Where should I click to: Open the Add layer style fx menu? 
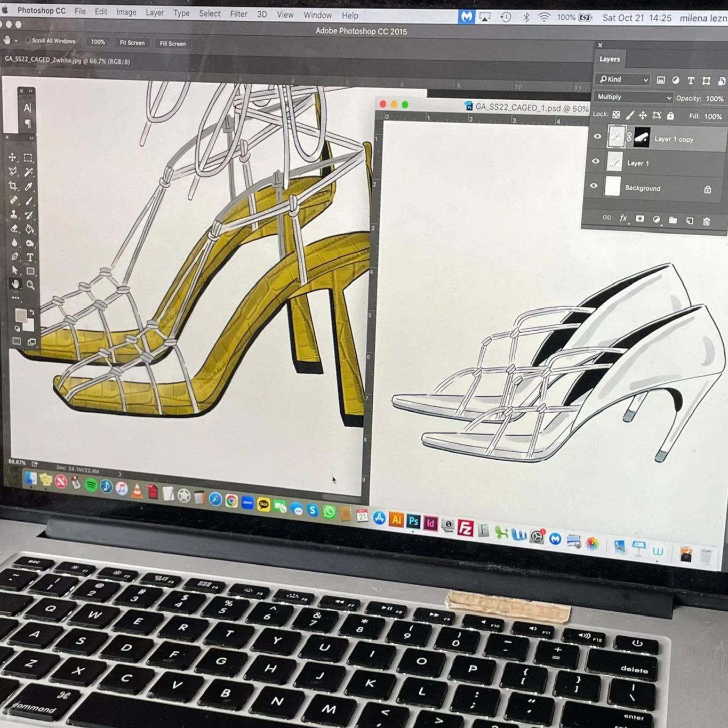623,219
